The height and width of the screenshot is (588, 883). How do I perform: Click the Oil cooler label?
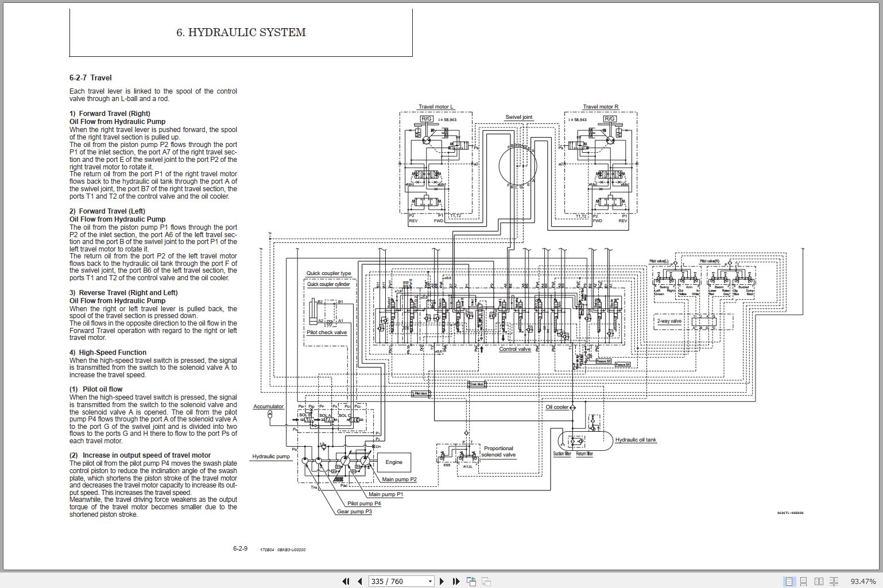click(557, 407)
